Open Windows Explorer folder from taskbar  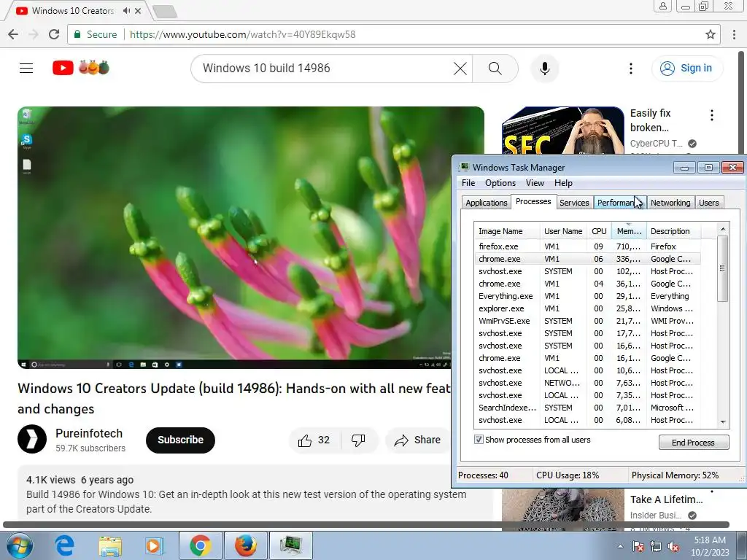[x=110, y=545]
